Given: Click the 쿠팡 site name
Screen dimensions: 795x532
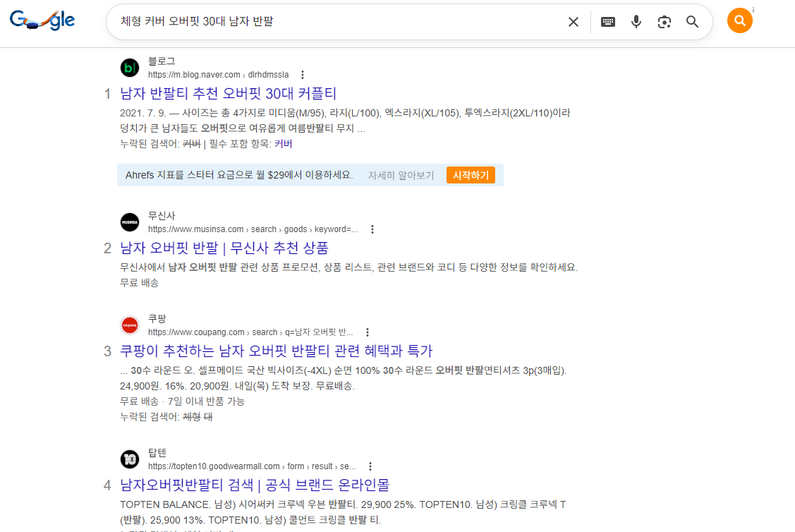Looking at the screenshot, I should click(x=157, y=318).
